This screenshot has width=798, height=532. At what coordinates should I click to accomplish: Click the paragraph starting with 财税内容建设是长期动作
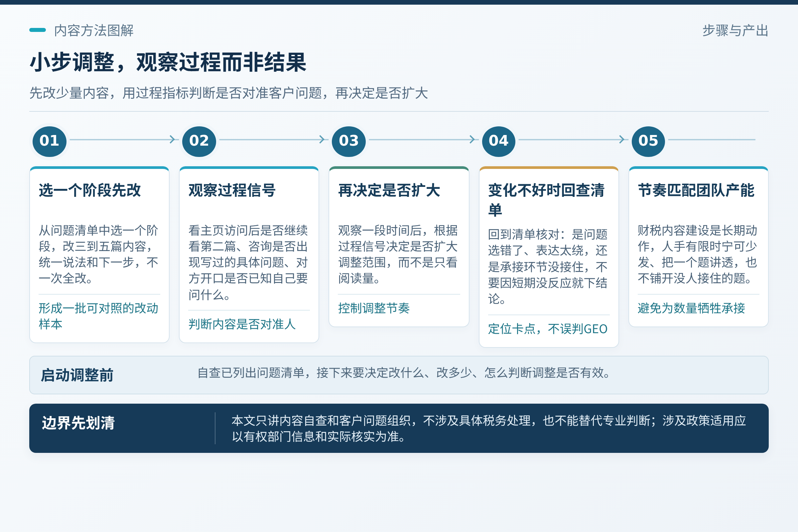tap(698, 254)
